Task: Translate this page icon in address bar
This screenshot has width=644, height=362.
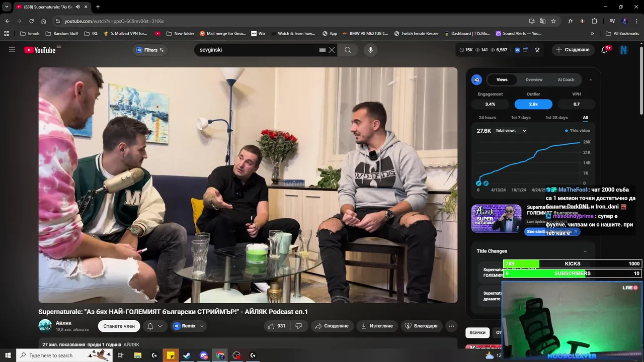Action: [x=542, y=21]
